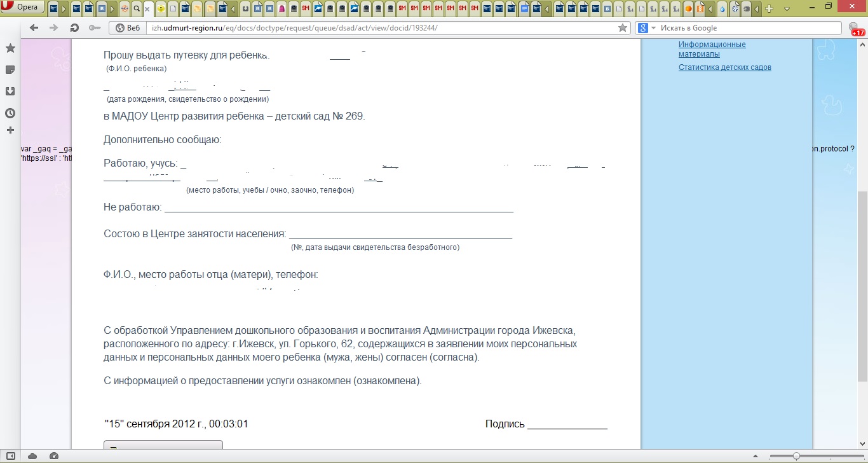
Task: Click the scrollbar down arrow
Action: [x=862, y=443]
